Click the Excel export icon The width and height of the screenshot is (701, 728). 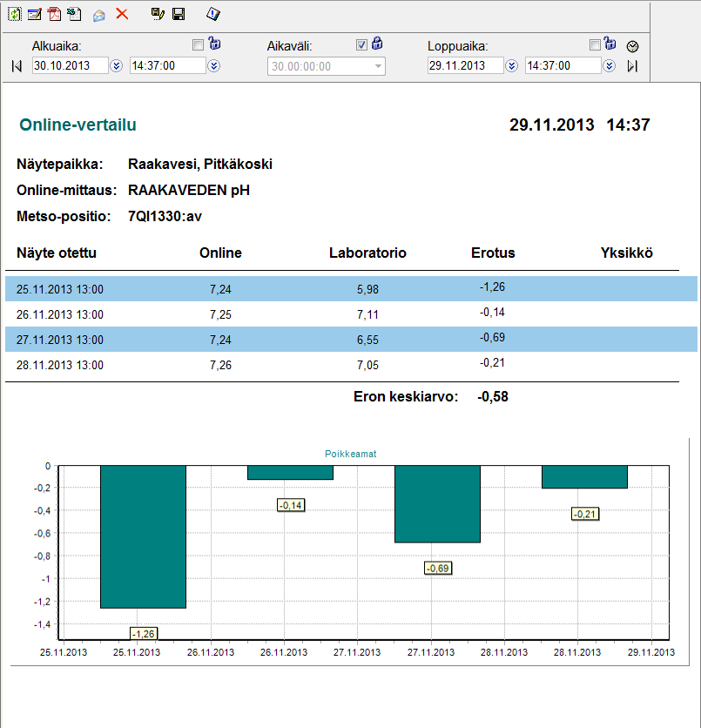(74, 15)
